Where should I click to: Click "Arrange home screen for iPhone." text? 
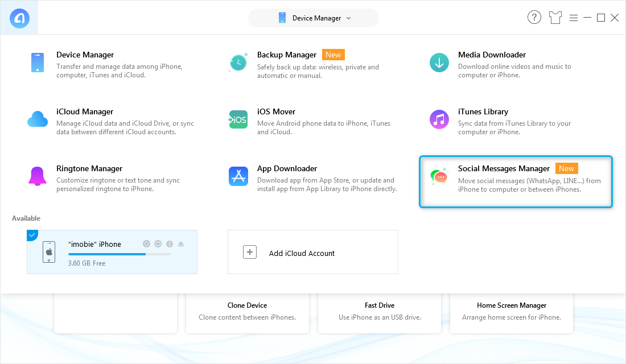pyautogui.click(x=512, y=317)
